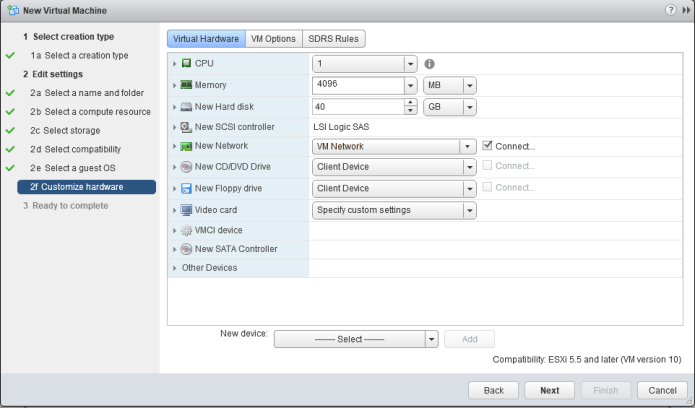This screenshot has height=408, width=695.
Task: Click the New Hard disk icon
Action: (187, 106)
